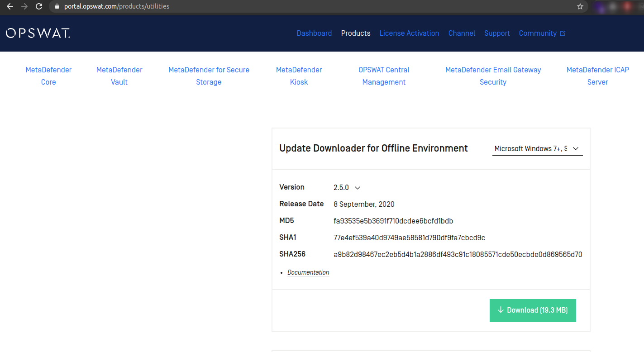The width and height of the screenshot is (644, 352).
Task: Open the MetaDefender ICAP Server link
Action: 598,76
